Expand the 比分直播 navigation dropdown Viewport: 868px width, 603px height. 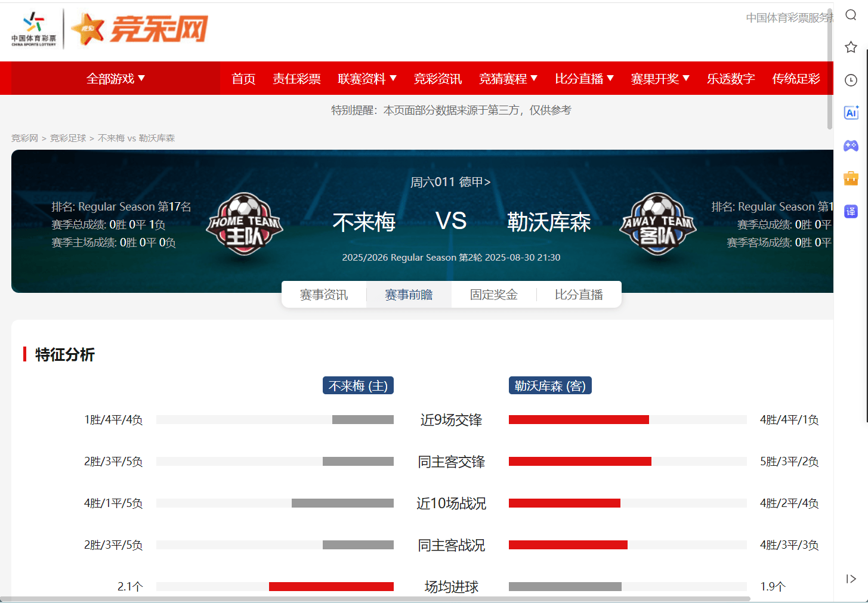tap(584, 79)
